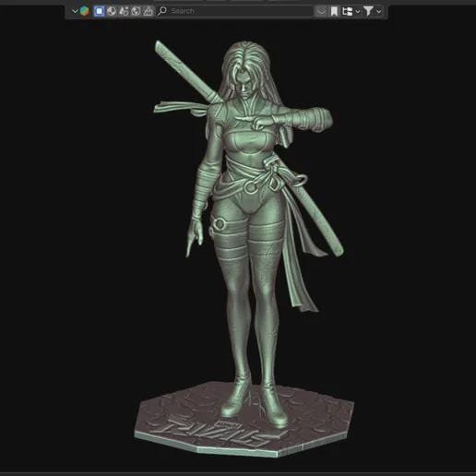This screenshot has width=476, height=476.
Task: Click the third mode icon in the header
Action: tap(124, 11)
